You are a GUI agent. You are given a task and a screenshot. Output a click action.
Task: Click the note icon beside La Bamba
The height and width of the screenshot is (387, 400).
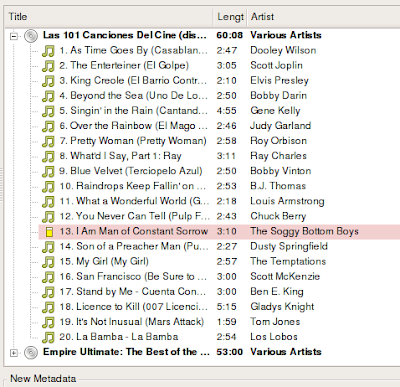(48, 338)
